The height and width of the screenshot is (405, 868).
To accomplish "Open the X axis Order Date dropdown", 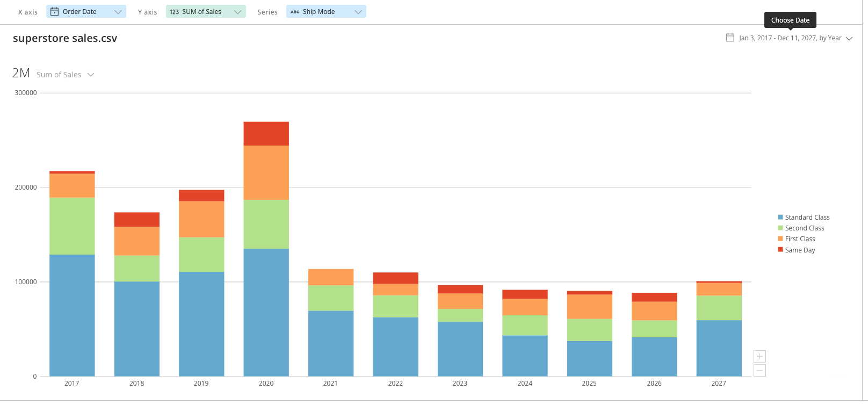I will (118, 12).
